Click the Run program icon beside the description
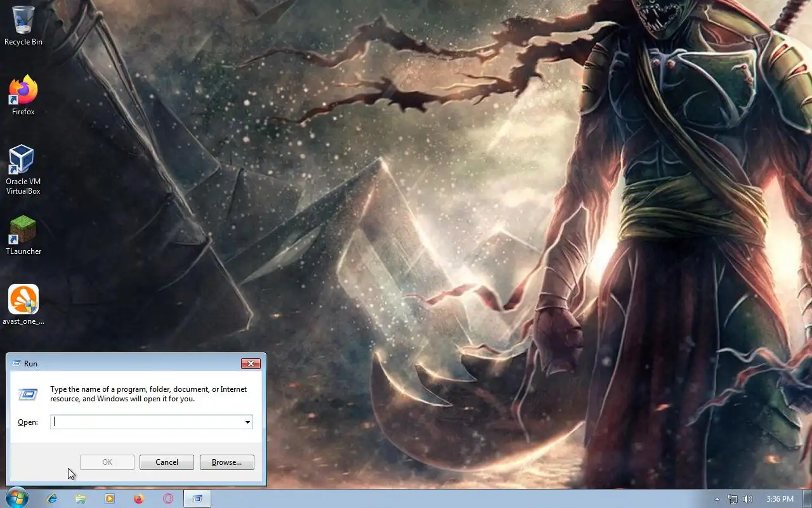Screen dimensions: 812x508 point(28,394)
